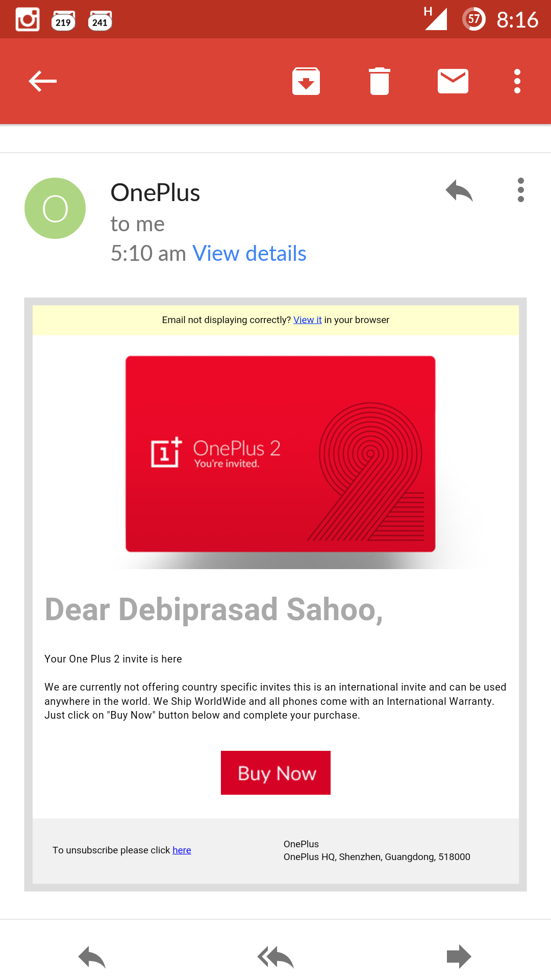The width and height of the screenshot is (551, 980).
Task: Tap the bottom Reply all double arrow
Action: point(275,957)
